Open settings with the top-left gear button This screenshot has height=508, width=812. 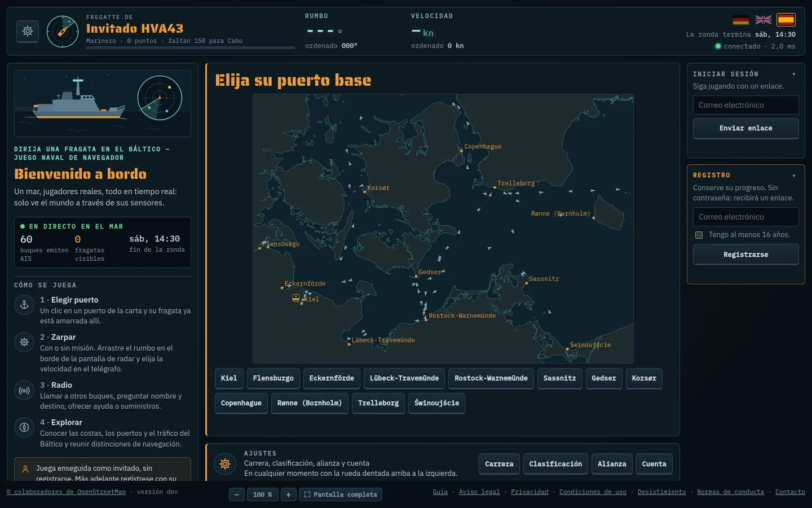coord(28,32)
